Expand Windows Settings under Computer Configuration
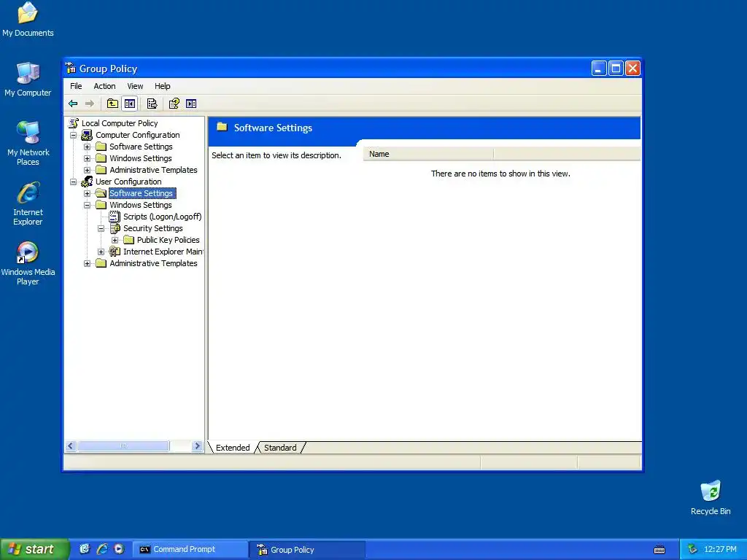 (x=88, y=158)
